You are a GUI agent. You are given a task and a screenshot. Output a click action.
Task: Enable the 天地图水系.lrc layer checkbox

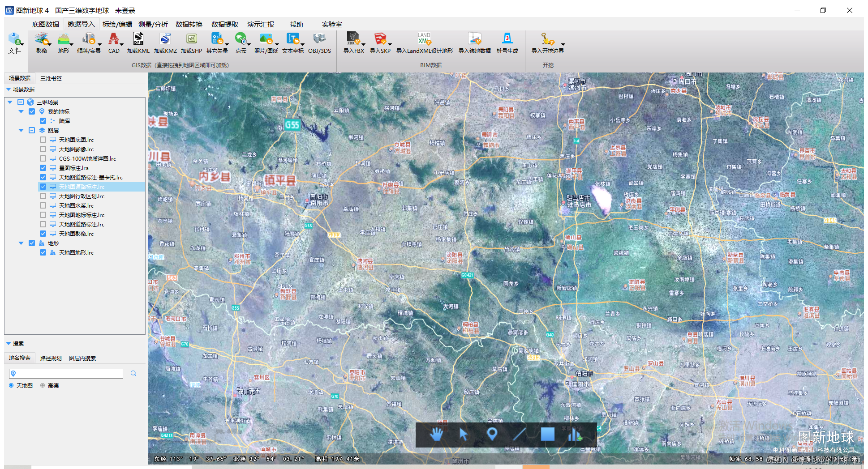point(43,205)
